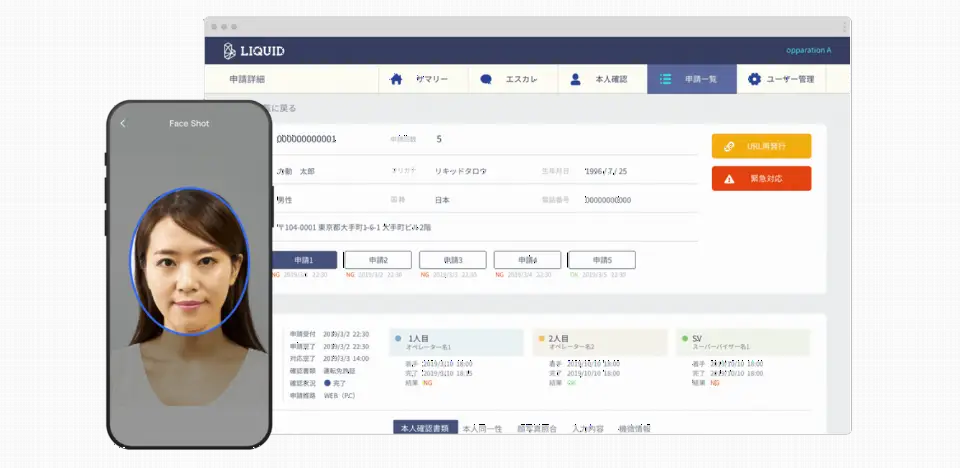Image resolution: width=960 pixels, height=468 pixels.
Task: Open the ユーザー管理 gear icon
Action: click(754, 79)
